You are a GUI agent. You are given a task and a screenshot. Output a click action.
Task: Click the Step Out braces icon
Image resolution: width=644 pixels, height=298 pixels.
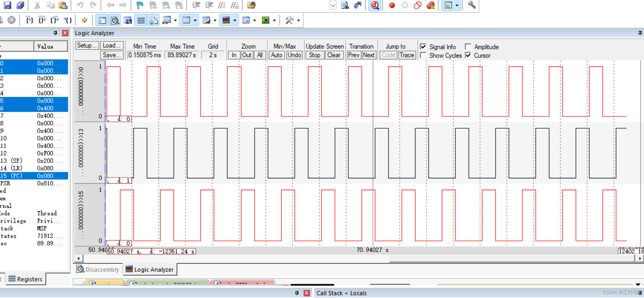click(54, 20)
